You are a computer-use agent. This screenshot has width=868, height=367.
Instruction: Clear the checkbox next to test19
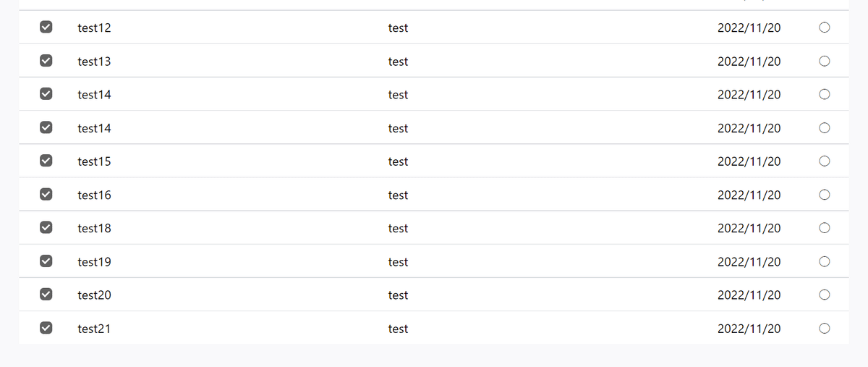(46, 261)
